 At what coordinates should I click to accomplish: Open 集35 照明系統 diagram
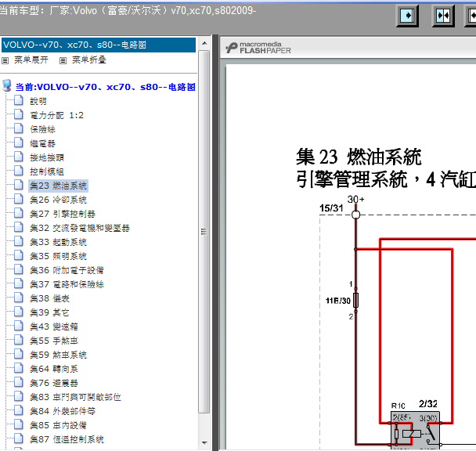tap(58, 256)
